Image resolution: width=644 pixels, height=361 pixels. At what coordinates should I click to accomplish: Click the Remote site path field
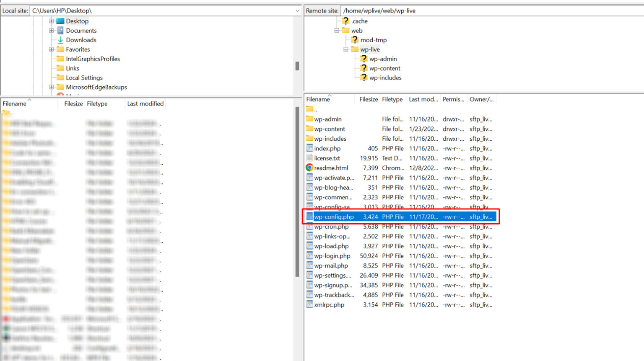pos(491,11)
